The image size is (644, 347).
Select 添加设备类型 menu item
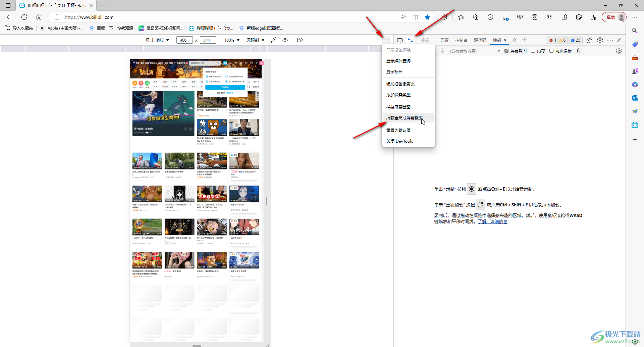point(409,95)
